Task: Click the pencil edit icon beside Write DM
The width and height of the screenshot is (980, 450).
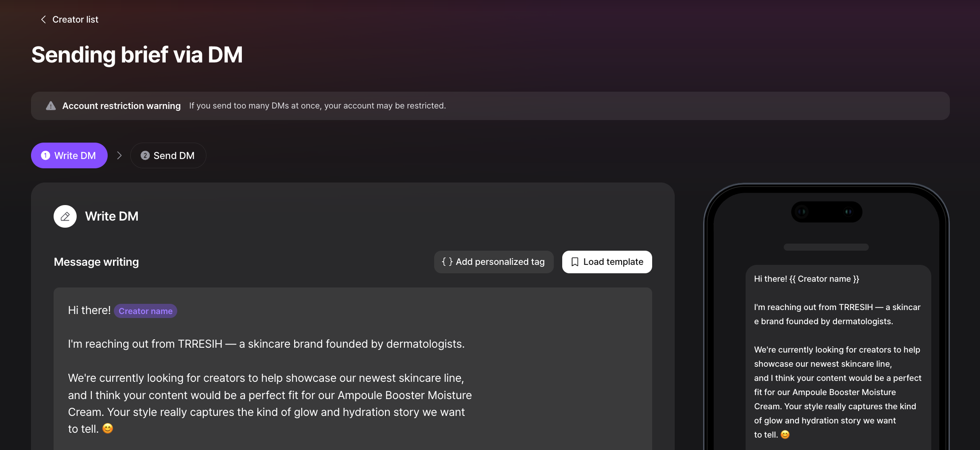Action: [65, 216]
